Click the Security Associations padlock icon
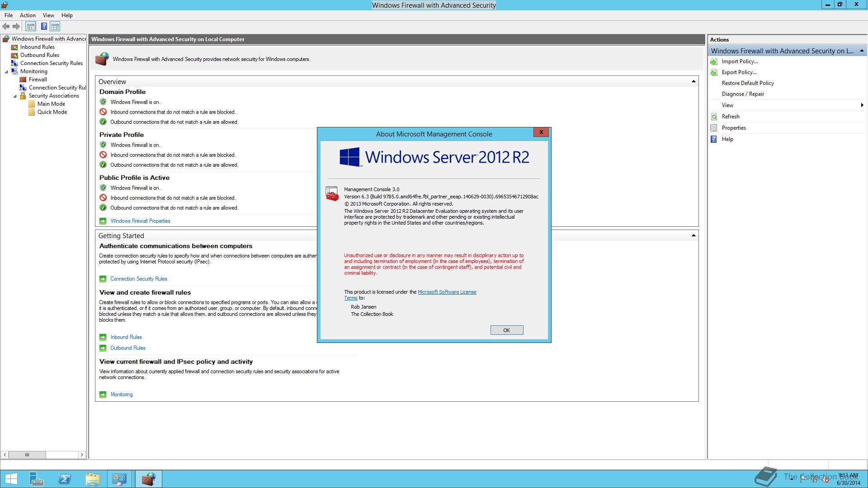This screenshot has height=488, width=868. 23,96
